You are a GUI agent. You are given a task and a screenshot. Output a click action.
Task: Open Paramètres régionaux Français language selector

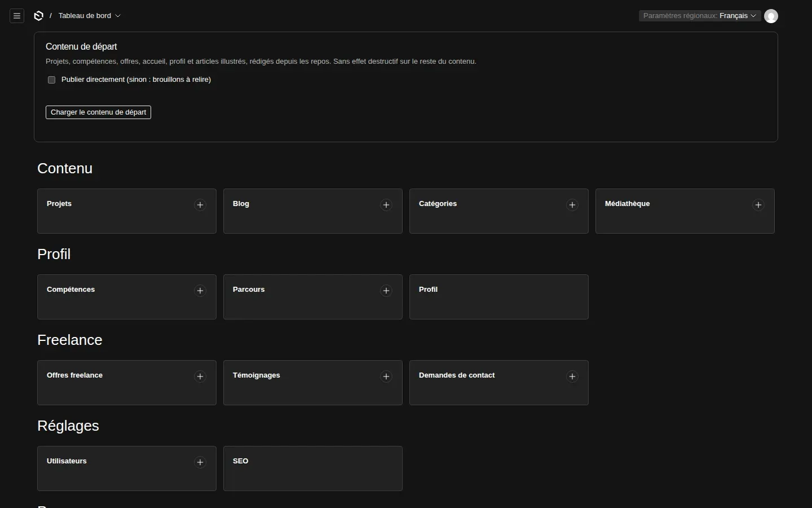coord(700,16)
